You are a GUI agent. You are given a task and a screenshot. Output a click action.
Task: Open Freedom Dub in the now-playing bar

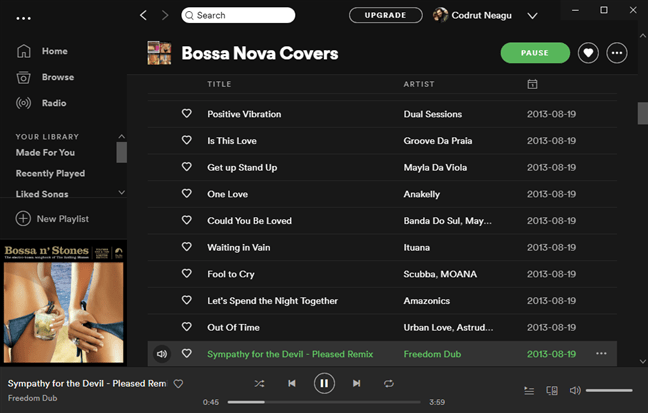pyautogui.click(x=33, y=398)
